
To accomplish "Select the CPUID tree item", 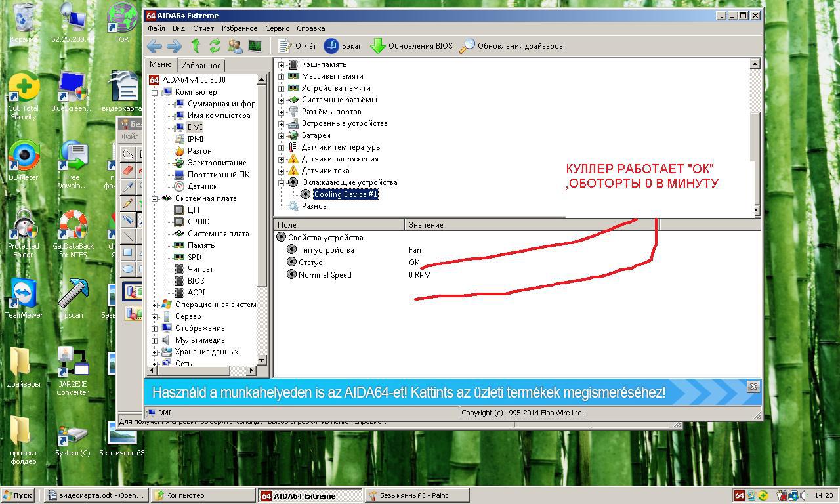I will coord(198,222).
